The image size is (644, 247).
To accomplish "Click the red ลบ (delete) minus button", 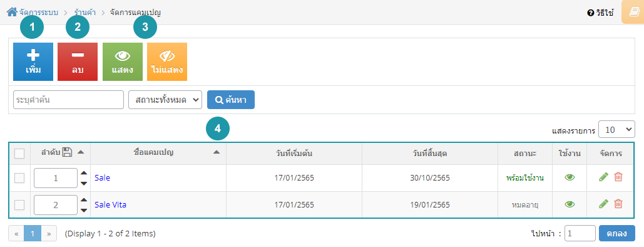I will tap(78, 61).
